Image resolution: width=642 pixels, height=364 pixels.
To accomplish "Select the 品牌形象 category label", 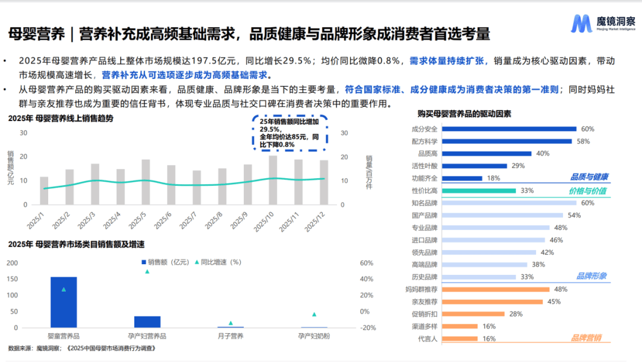I will [591, 276].
